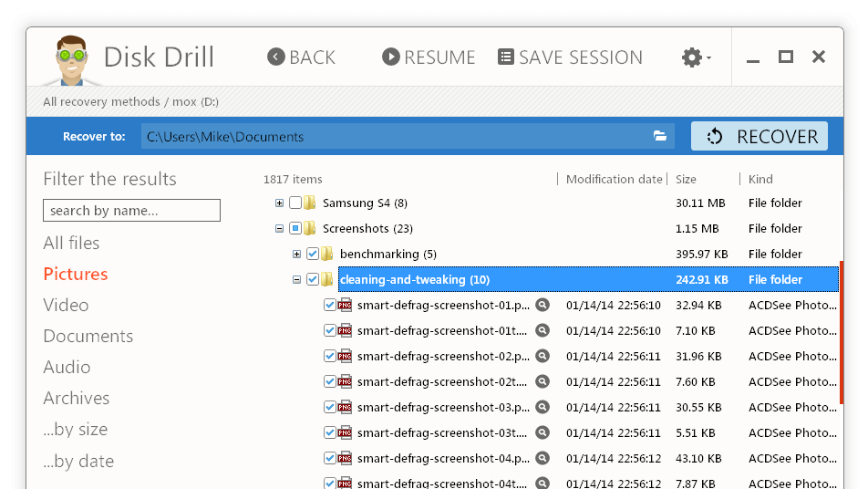Sort by the Size column header
Screen dimensions: 868x489
(686, 179)
